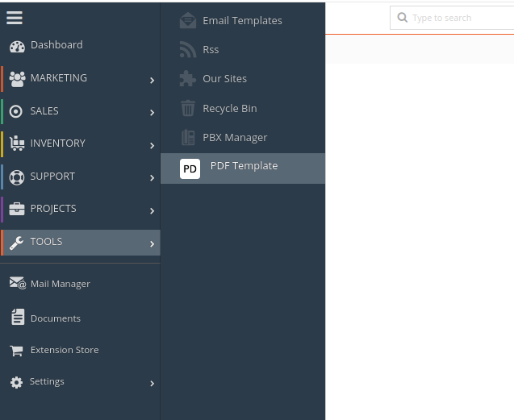Click the Dashboard gauge icon
Screen dimensions: 514x420
[17, 47]
